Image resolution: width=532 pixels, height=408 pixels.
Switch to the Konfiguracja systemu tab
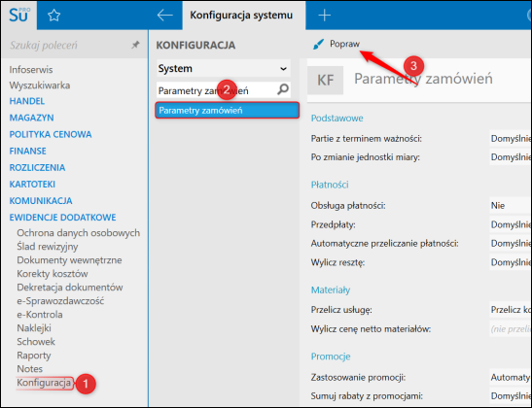[241, 16]
